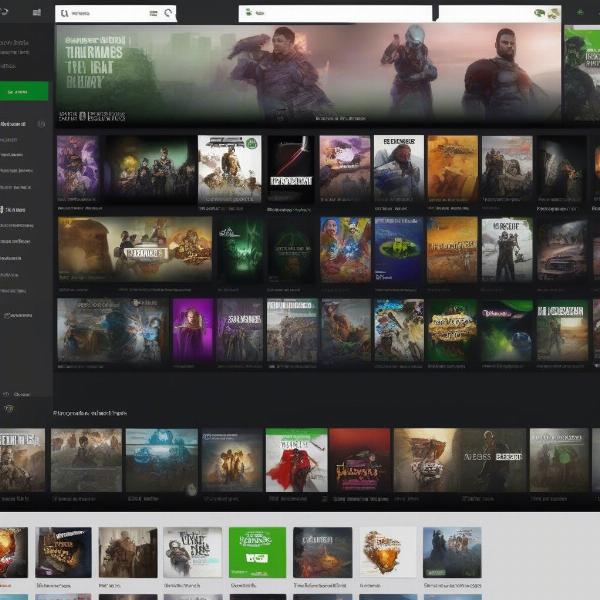The width and height of the screenshot is (600, 600).
Task: Open the gold profile avatar at top right
Action: [554, 14]
